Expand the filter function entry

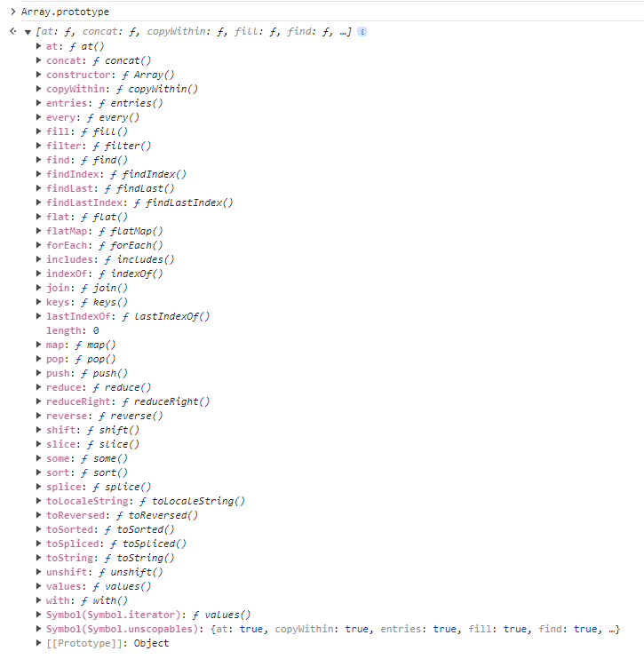[x=39, y=146]
